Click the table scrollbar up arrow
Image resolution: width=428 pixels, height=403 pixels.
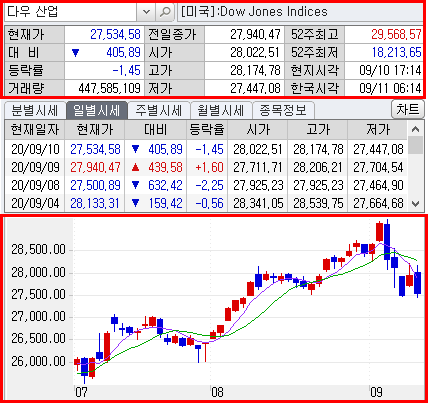[415, 129]
